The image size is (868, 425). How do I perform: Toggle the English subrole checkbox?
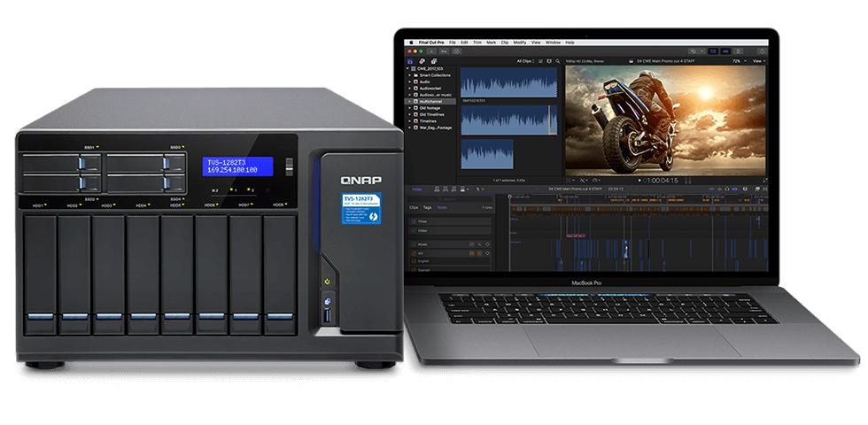click(x=414, y=261)
